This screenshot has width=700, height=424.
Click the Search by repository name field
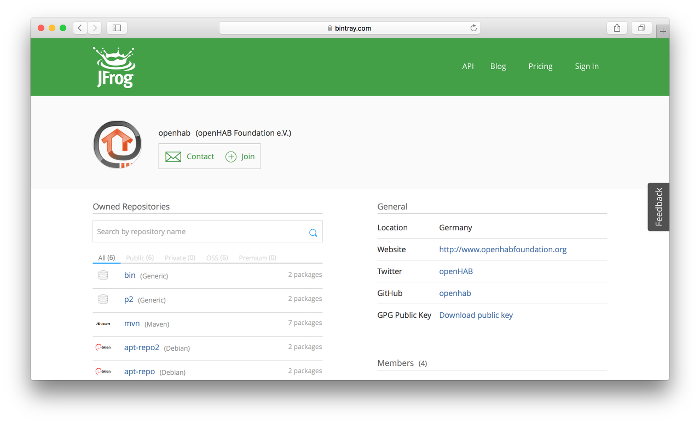click(x=198, y=232)
